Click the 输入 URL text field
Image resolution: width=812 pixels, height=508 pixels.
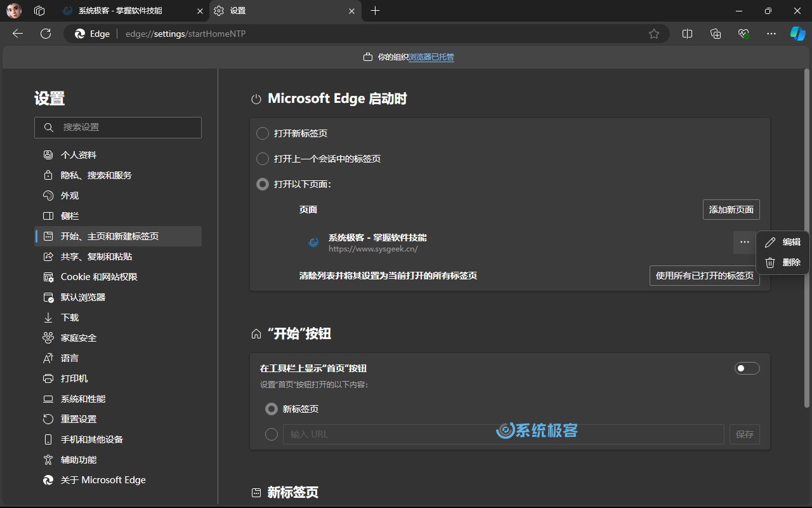click(x=504, y=434)
